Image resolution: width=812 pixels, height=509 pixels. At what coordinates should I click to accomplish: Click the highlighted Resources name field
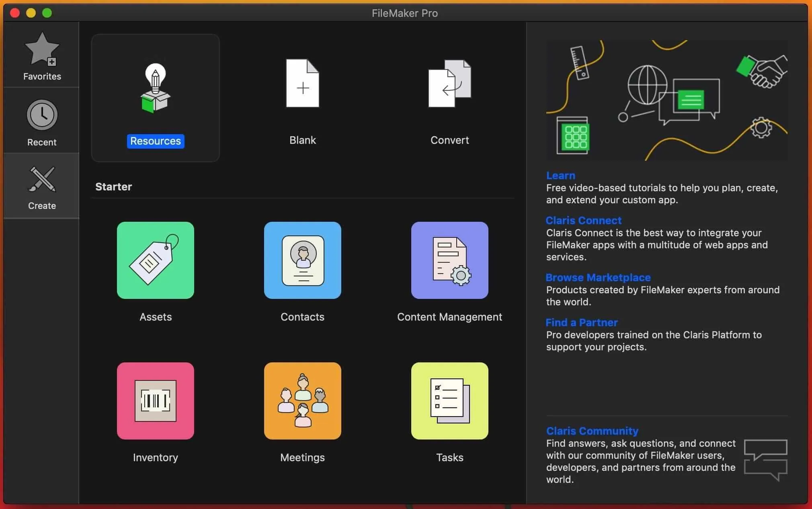point(156,141)
